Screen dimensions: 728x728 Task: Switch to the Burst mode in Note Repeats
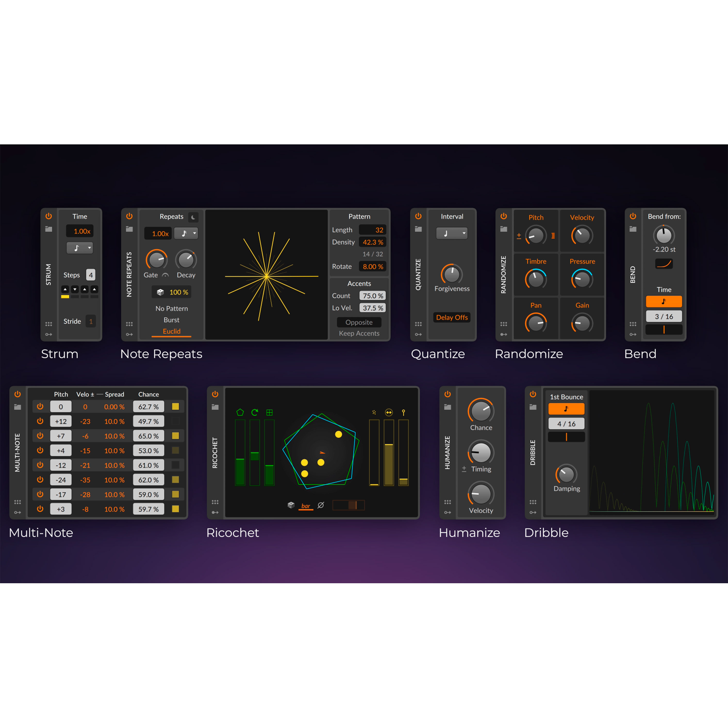point(172,320)
